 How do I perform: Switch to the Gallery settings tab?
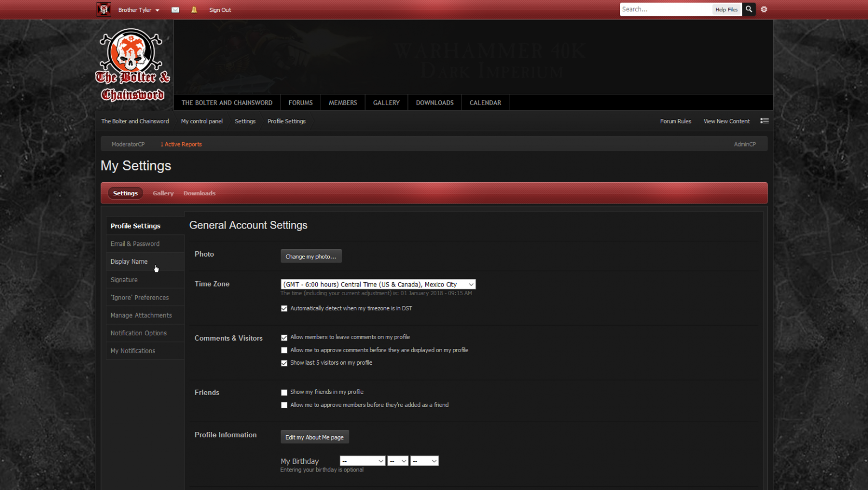pos(163,193)
